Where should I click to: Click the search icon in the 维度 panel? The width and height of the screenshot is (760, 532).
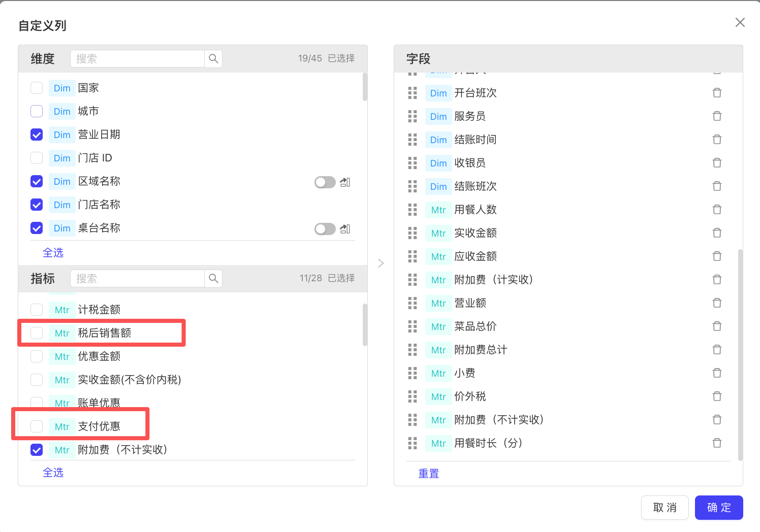213,59
